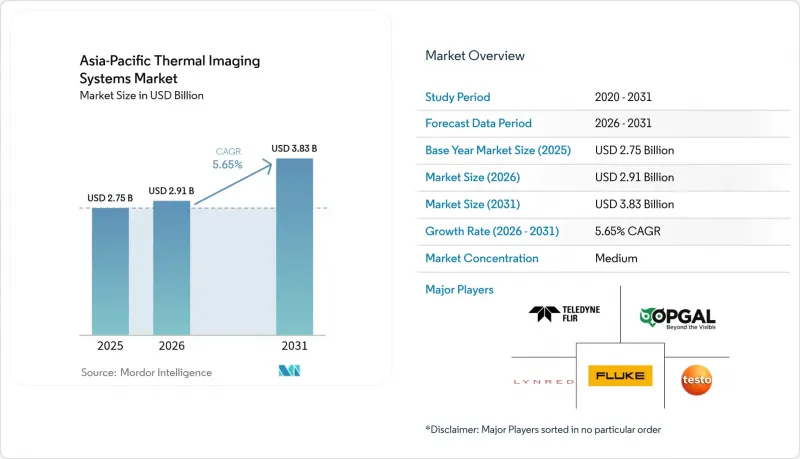
Task: Click the Mordor Intelligence logo icon
Action: 289,371
